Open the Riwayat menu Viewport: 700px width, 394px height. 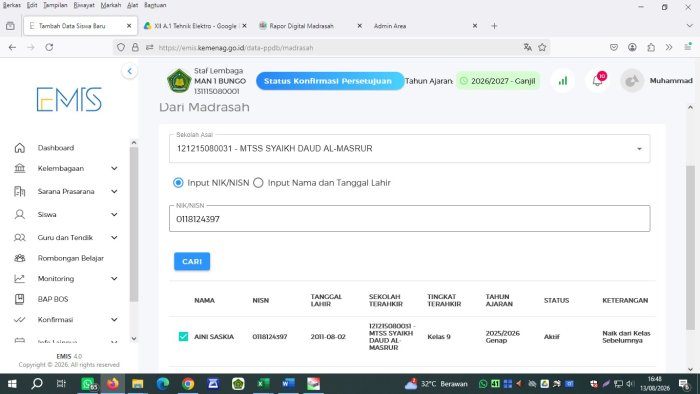click(84, 5)
